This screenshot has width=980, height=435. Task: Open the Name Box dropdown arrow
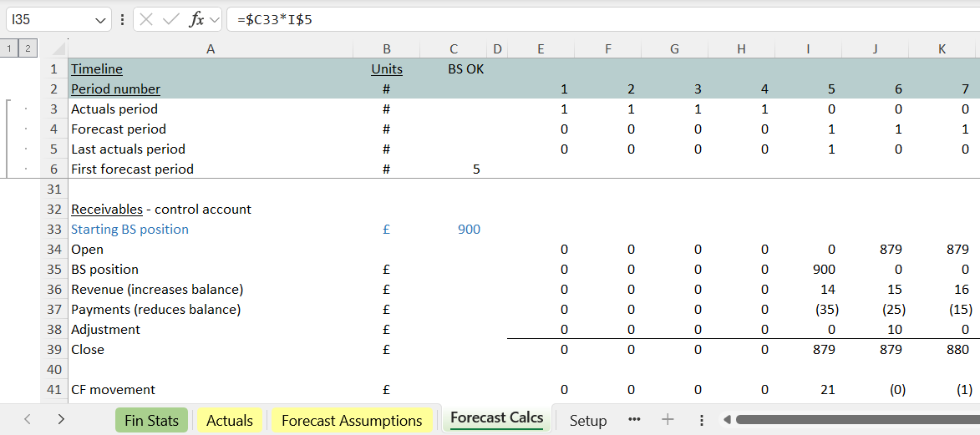click(101, 19)
